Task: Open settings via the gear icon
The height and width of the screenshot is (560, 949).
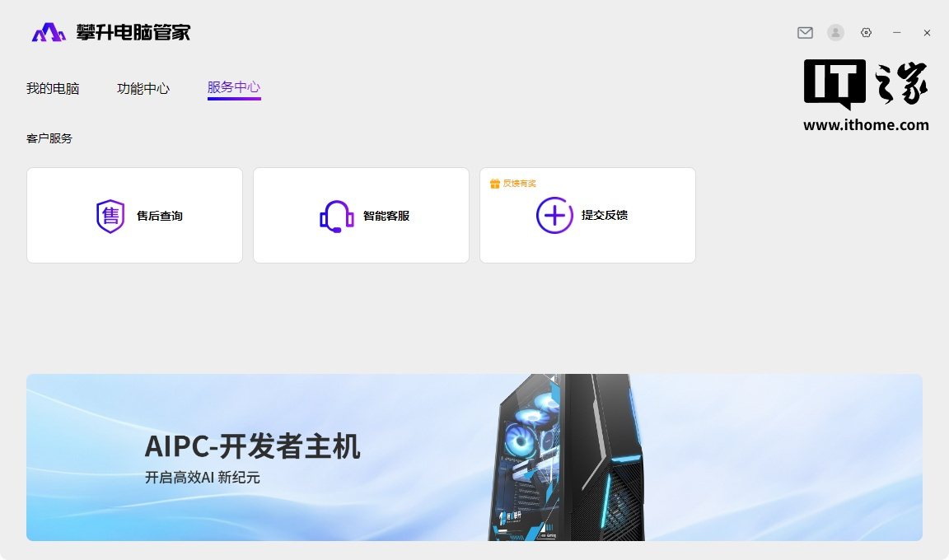Action: pyautogui.click(x=866, y=33)
